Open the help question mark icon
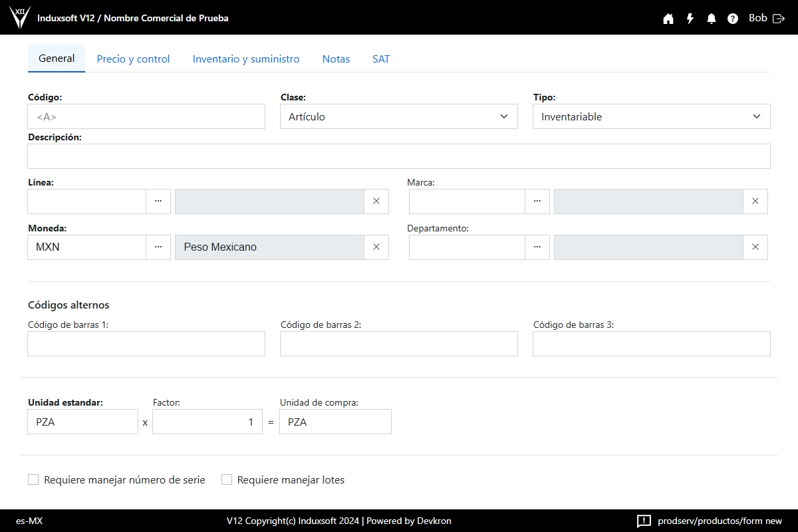This screenshot has height=532, width=798. (x=733, y=19)
